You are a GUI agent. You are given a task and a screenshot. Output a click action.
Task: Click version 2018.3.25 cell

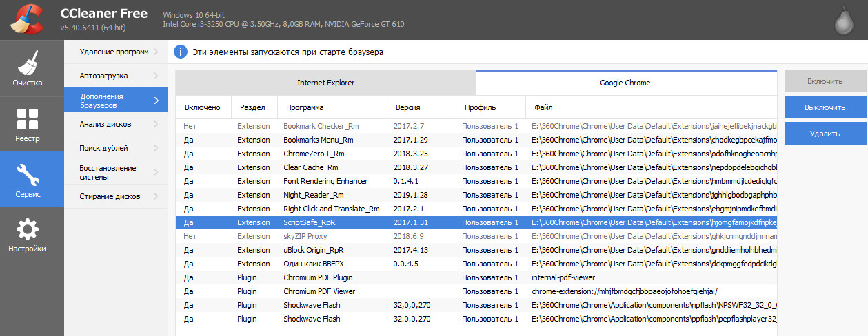pyautogui.click(x=411, y=154)
